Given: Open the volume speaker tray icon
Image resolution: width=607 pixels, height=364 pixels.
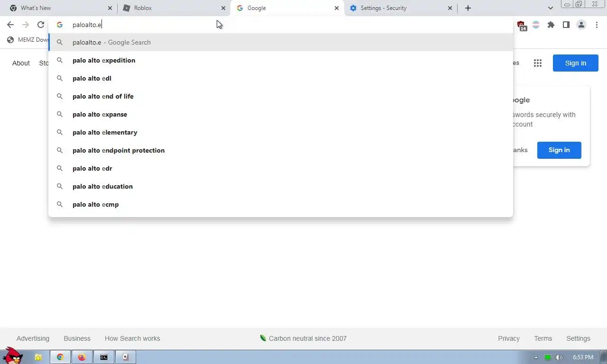Looking at the screenshot, I should point(559,357).
